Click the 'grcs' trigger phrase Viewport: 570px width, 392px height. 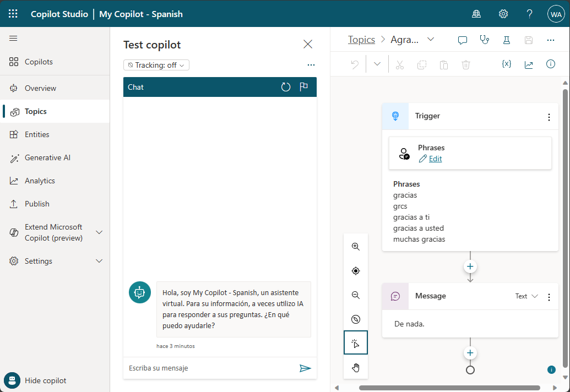[400, 206]
